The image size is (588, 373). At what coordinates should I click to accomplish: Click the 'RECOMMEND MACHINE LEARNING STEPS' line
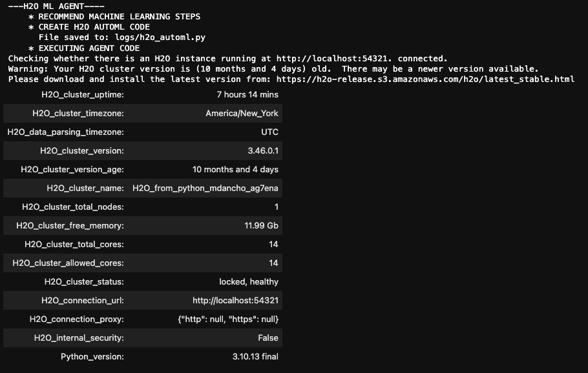point(120,17)
